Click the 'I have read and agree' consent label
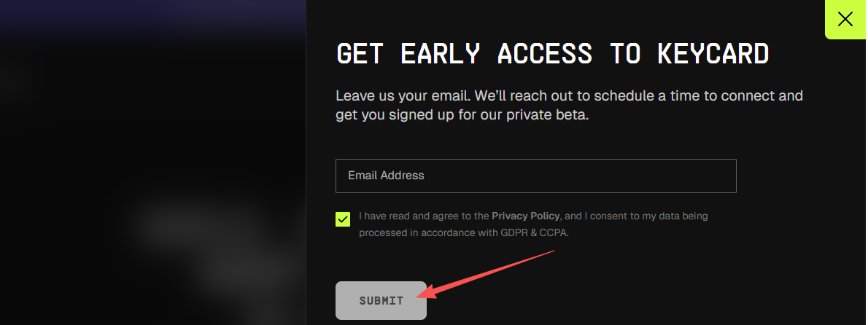The width and height of the screenshot is (868, 325). (x=416, y=216)
